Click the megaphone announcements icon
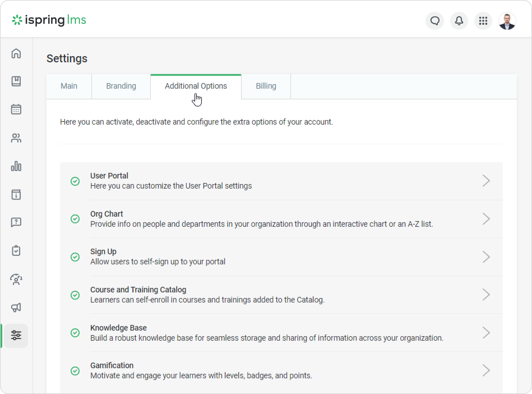Screen dimensions: 532x394 point(16,308)
